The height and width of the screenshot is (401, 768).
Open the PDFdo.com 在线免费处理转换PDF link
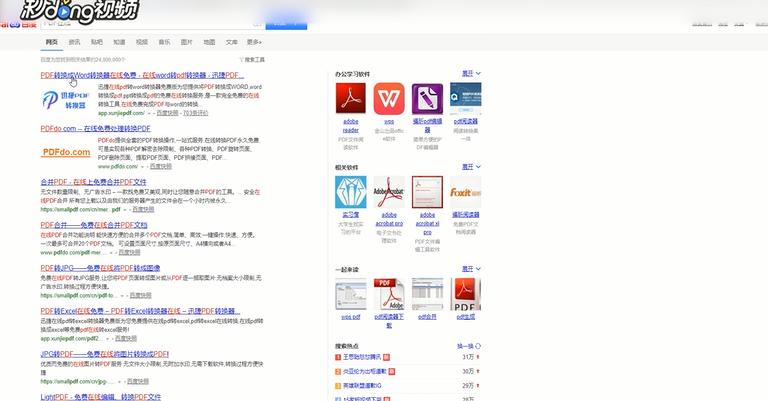pos(96,129)
